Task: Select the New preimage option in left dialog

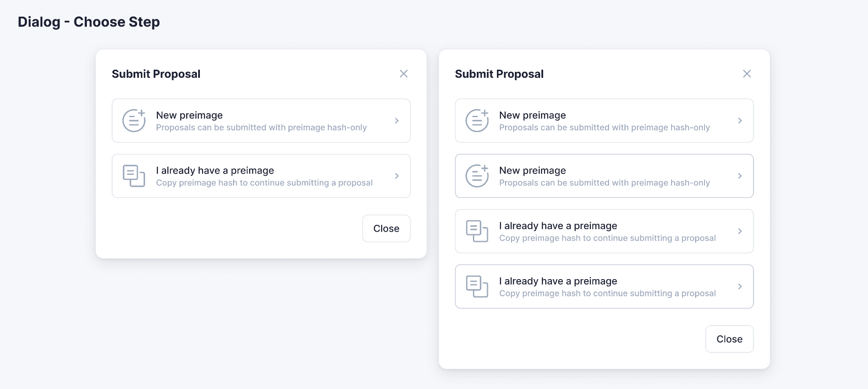Action: point(261,121)
